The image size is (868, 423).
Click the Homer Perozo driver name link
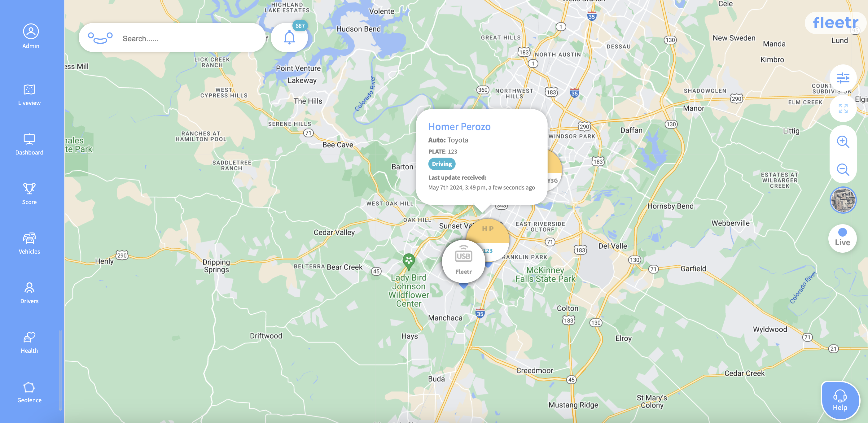click(x=459, y=127)
